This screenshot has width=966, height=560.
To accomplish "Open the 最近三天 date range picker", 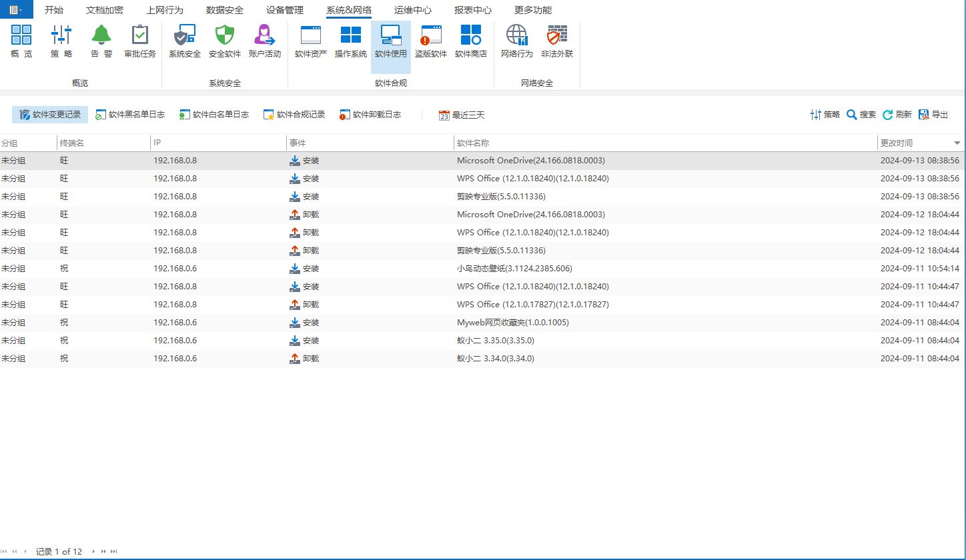I will click(x=462, y=115).
